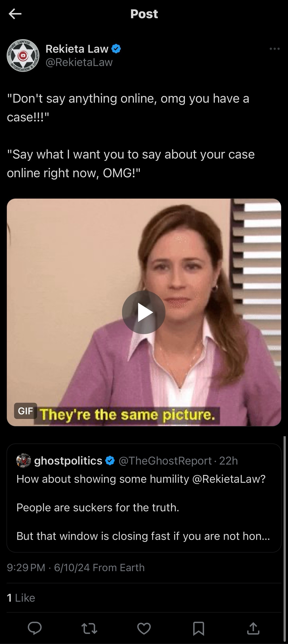
Task: Click Rekieta Law's blue verified badge
Action: click(116, 49)
